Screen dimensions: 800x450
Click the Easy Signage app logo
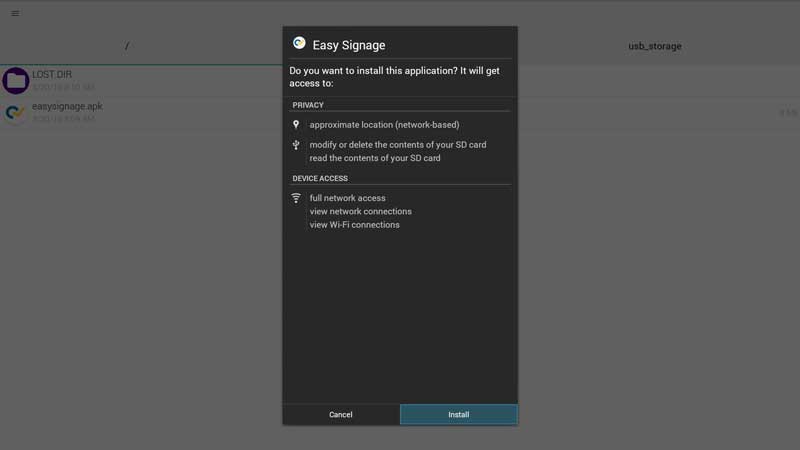click(x=299, y=43)
